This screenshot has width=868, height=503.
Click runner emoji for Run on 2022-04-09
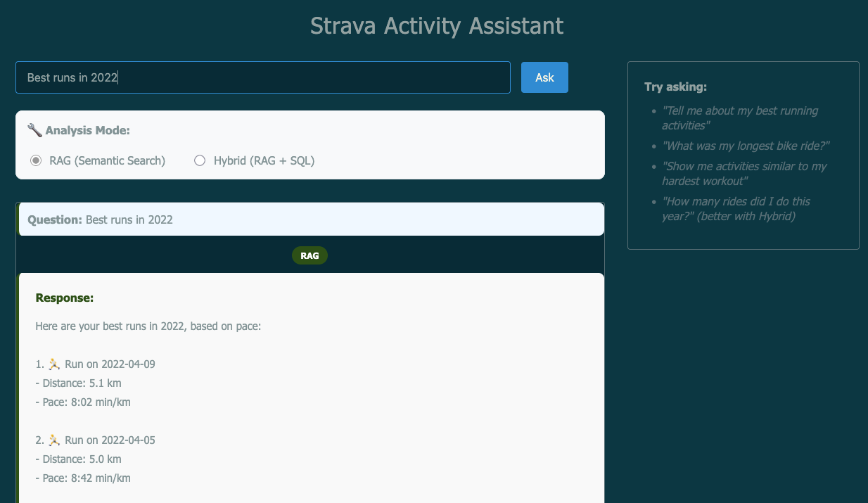tap(54, 364)
